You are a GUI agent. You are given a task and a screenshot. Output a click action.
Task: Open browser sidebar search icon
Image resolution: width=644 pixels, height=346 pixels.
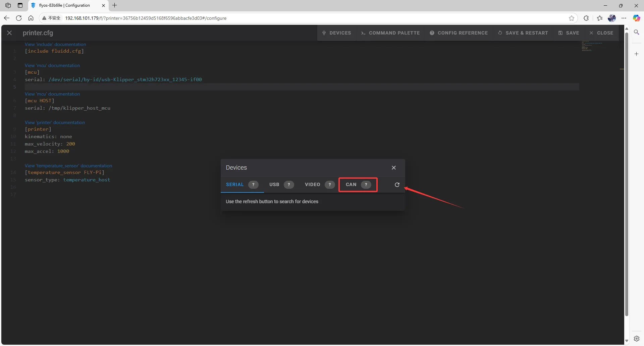636,32
